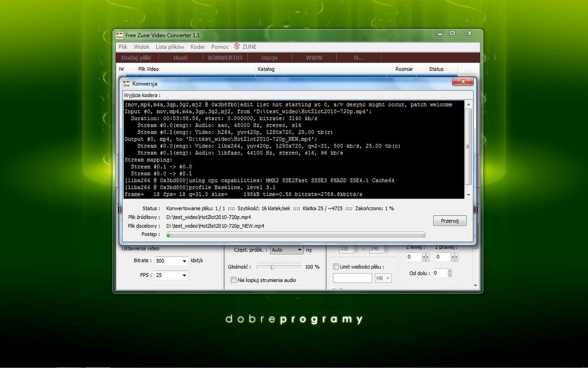Click the Dodaj pliki toolbar button
The width and height of the screenshot is (588, 368).
136,58
